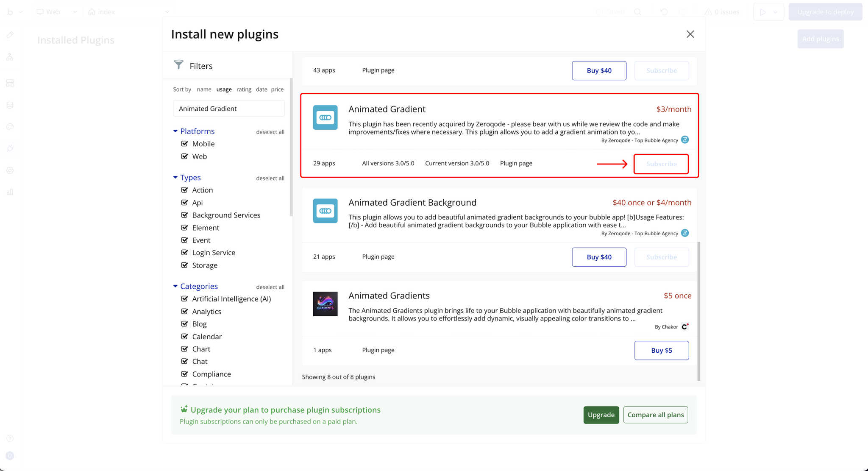Click the Filters funnel icon

pyautogui.click(x=178, y=64)
